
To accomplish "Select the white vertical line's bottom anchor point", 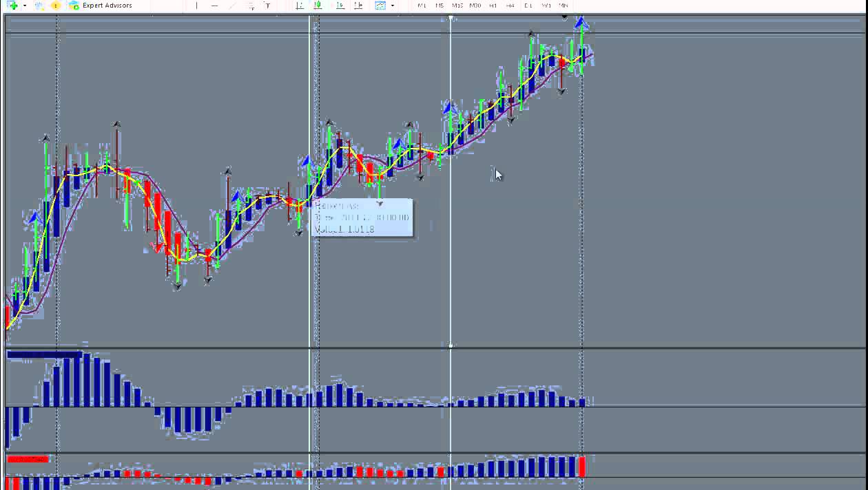I will (451, 345).
